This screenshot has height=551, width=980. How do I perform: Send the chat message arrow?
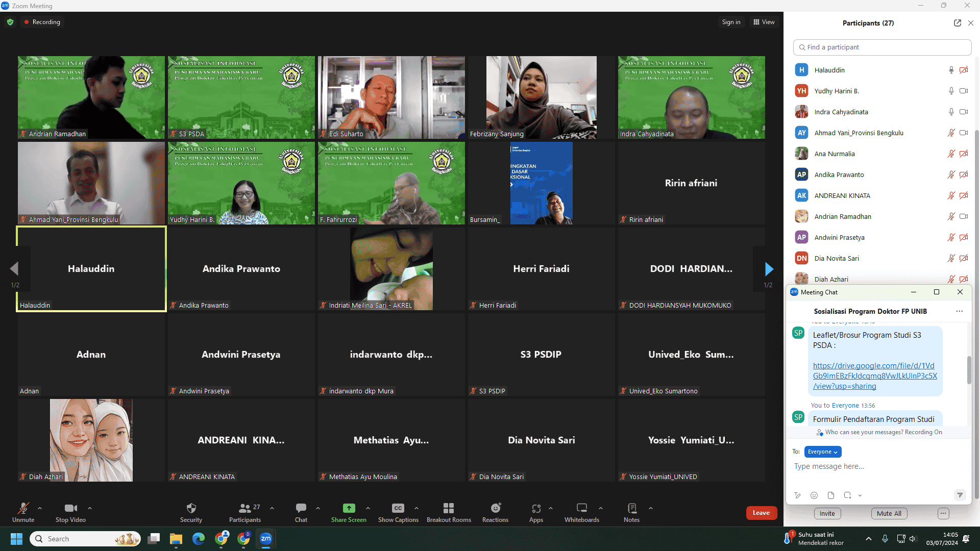click(x=960, y=495)
